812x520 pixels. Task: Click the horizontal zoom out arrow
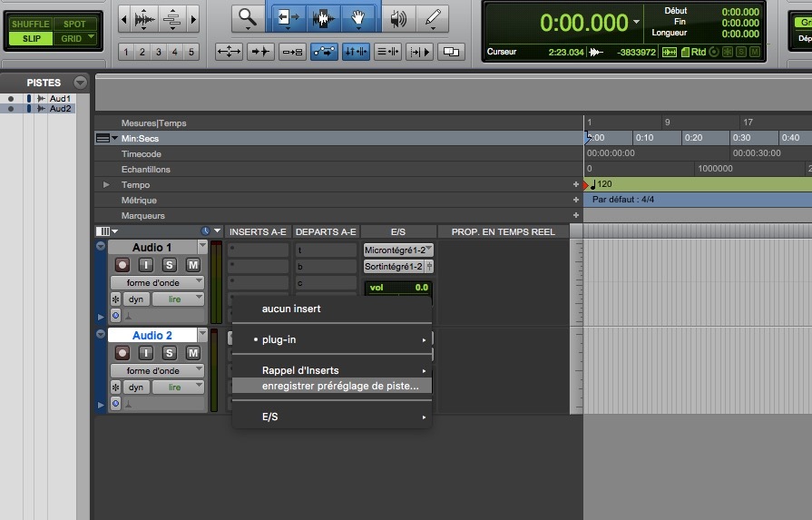[123, 20]
